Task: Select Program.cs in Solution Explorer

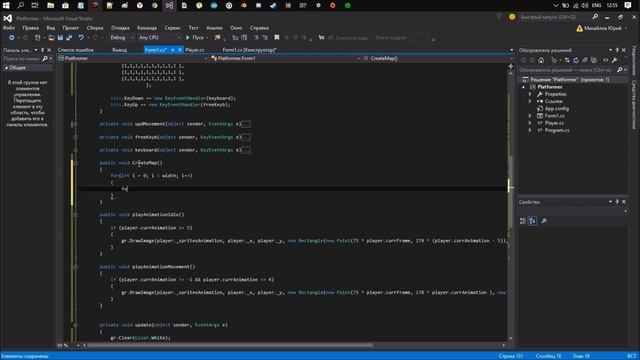Action: [557, 130]
